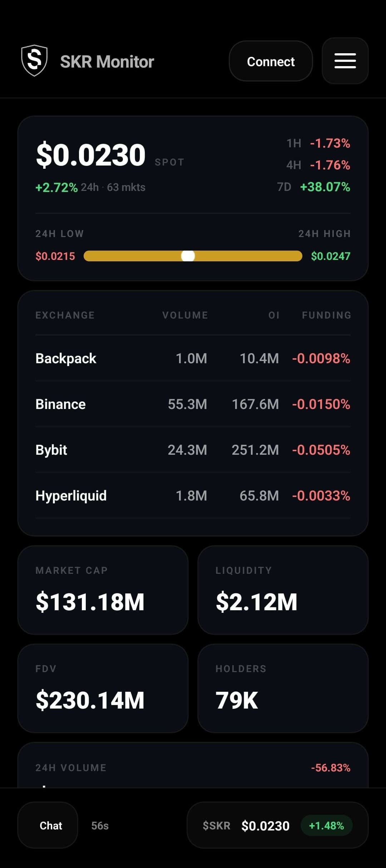Click Binance OI 167.6M
This screenshot has height=868, width=386.
[256, 404]
